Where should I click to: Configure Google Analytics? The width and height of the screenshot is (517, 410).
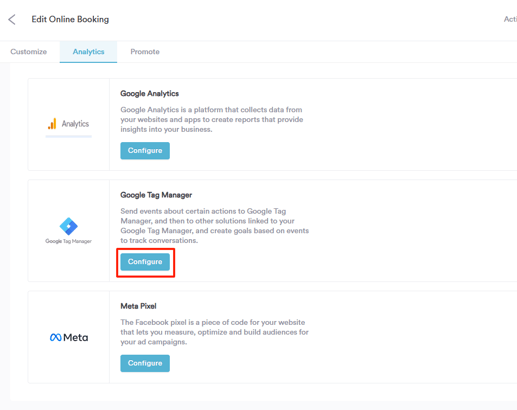(x=145, y=151)
